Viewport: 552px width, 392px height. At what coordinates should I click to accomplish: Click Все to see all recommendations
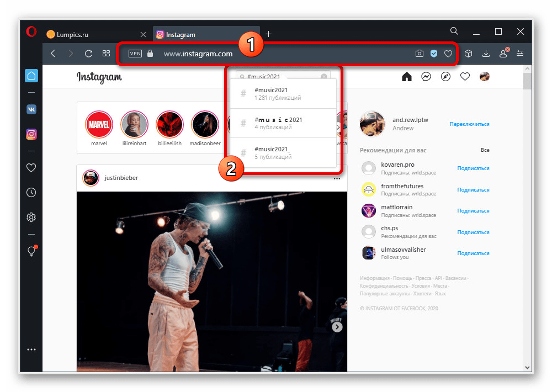(485, 150)
